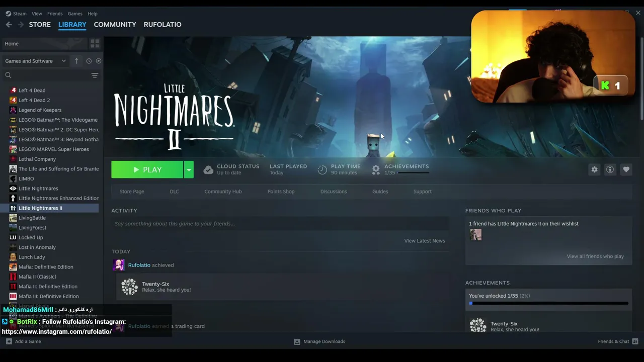Open the Steam menu
The width and height of the screenshot is (644, 362).
(20, 14)
